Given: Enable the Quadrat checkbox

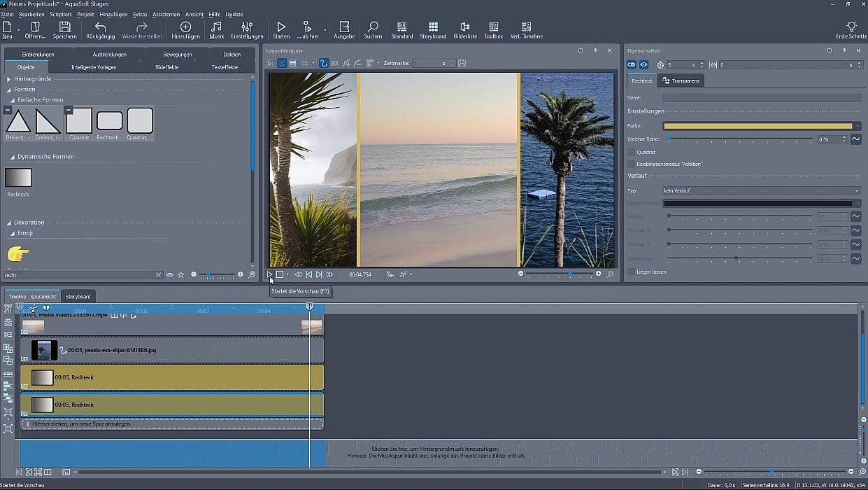Looking at the screenshot, I should [x=632, y=152].
